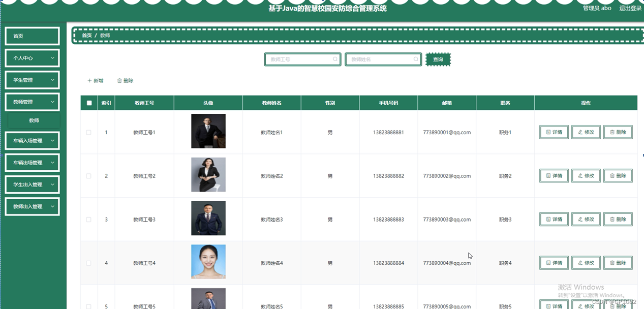Click 删除 for 教师姓名1
The height and width of the screenshot is (309, 644).
tap(618, 132)
